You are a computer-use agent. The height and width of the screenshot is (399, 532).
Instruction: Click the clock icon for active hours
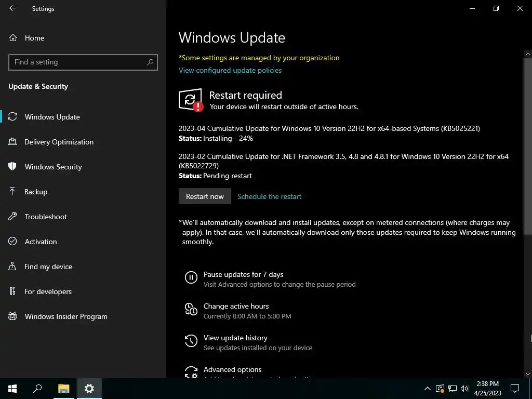pyautogui.click(x=191, y=309)
